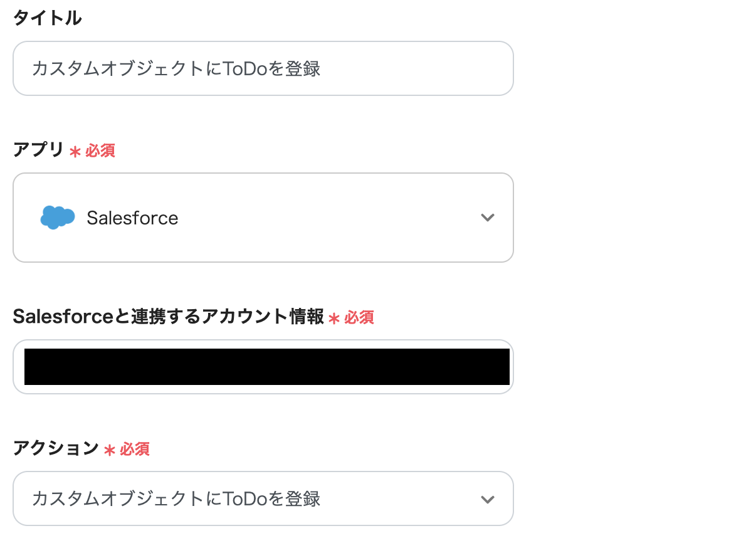Click the empty right end of タイトル field
This screenshot has height=548, width=756.
[x=439, y=68]
